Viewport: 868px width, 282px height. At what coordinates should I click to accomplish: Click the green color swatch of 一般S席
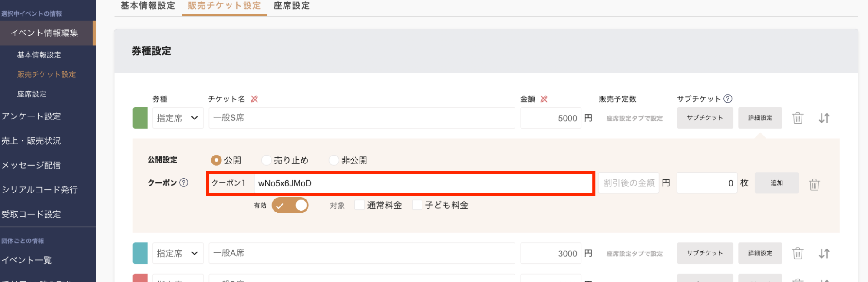140,118
